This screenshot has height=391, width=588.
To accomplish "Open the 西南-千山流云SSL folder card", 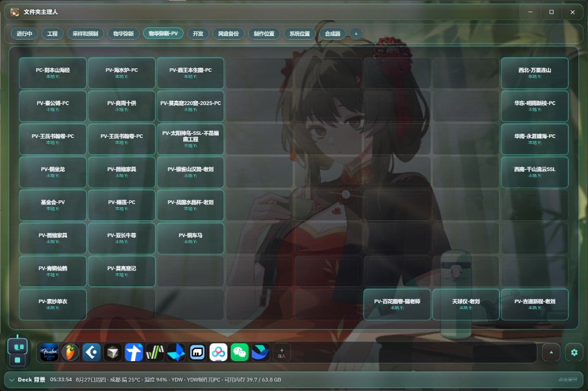I will [535, 172].
